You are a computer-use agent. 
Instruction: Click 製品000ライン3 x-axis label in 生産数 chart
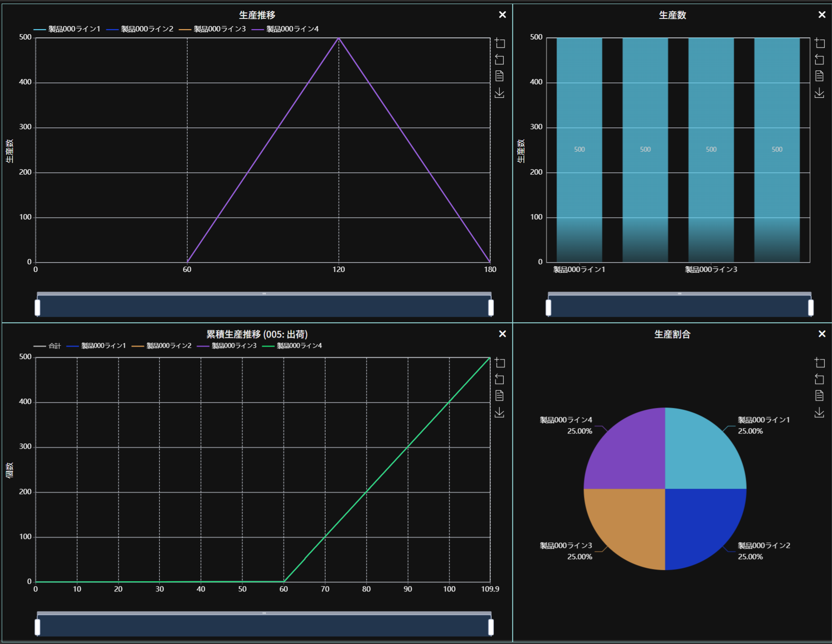[x=711, y=270]
